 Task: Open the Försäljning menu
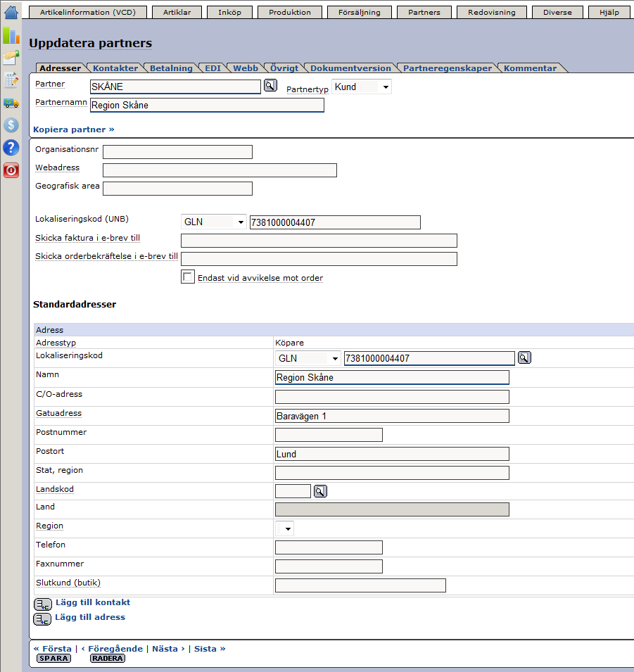360,12
